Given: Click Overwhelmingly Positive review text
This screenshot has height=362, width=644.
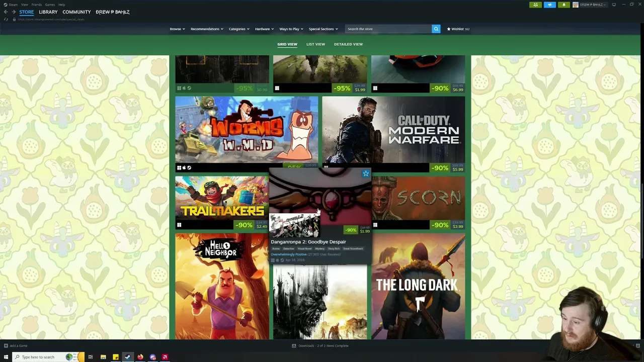Looking at the screenshot, I should [x=288, y=254].
